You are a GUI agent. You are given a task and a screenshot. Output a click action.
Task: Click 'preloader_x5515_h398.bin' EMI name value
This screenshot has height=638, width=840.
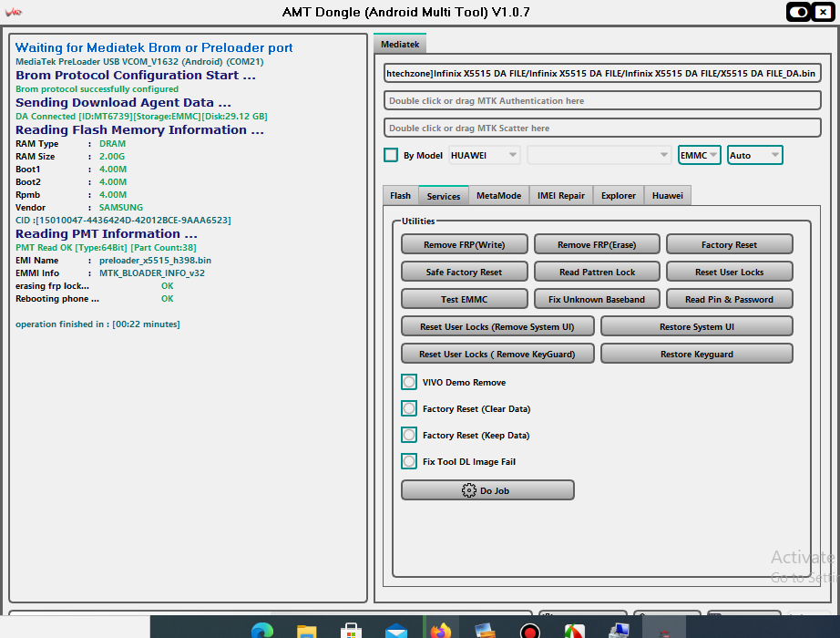(155, 260)
